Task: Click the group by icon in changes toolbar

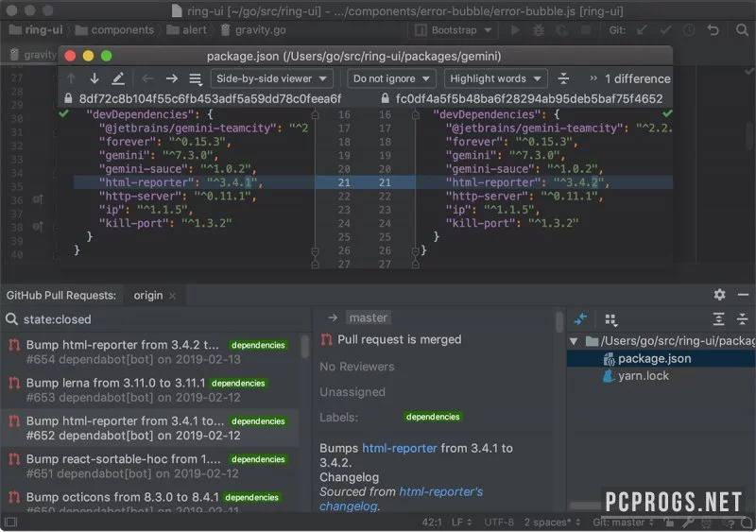Action: click(x=610, y=319)
